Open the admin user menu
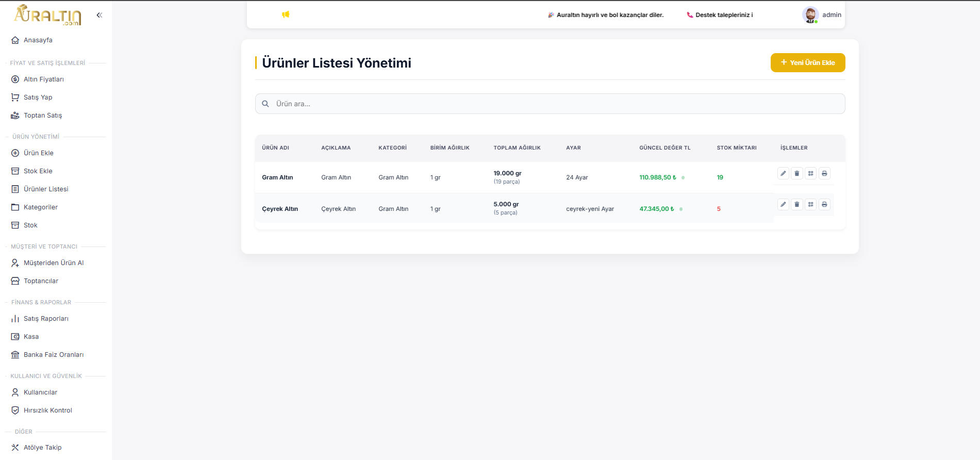The width and height of the screenshot is (980, 460). [x=831, y=15]
